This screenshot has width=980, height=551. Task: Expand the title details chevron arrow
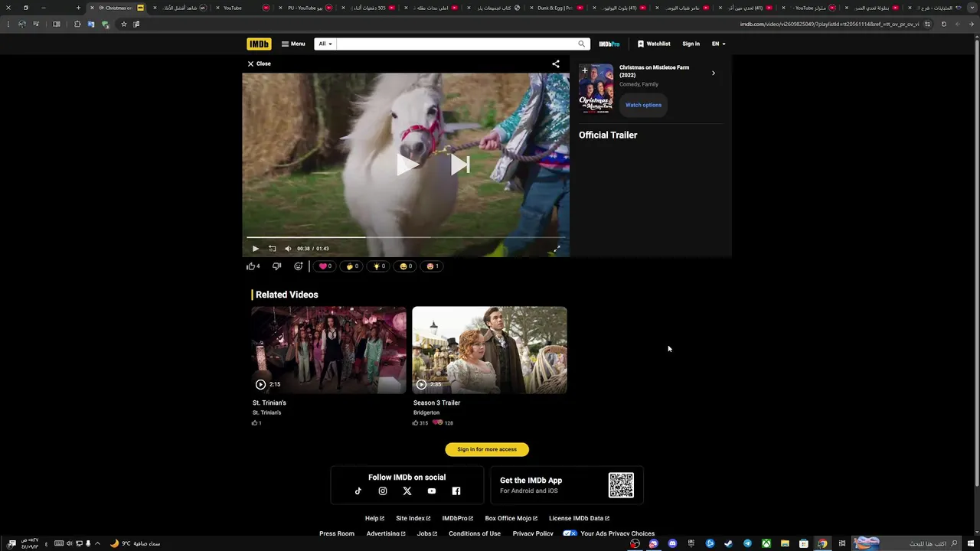pos(713,73)
